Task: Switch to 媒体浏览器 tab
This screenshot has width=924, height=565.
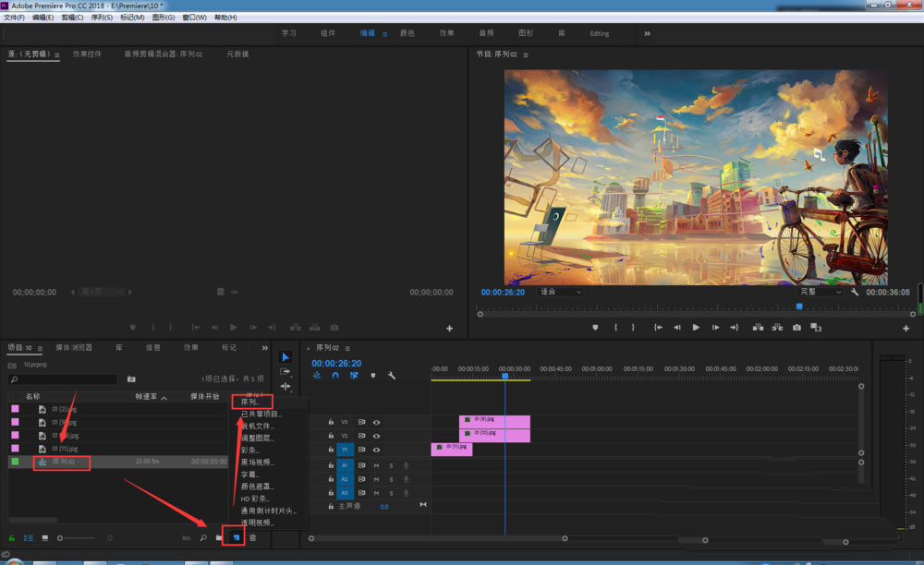Action: (74, 348)
